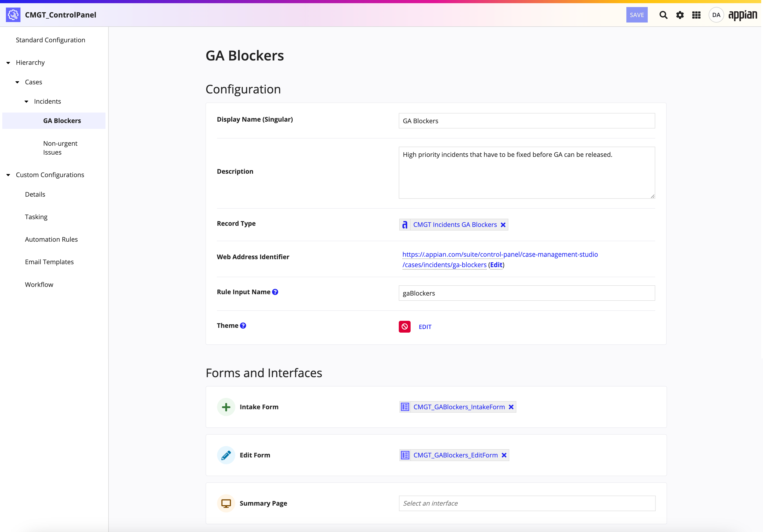763x532 pixels.
Task: Click Summary Page interface picker
Action: coord(527,503)
